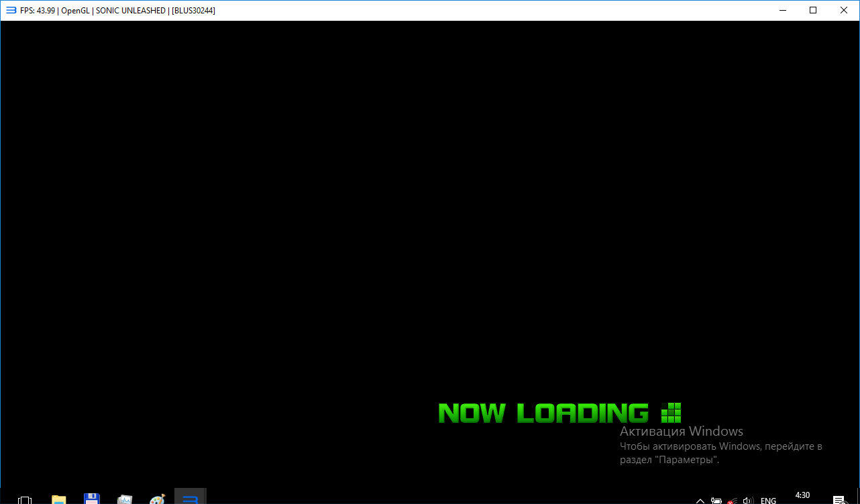Open the Action Center notifications

tap(839, 500)
